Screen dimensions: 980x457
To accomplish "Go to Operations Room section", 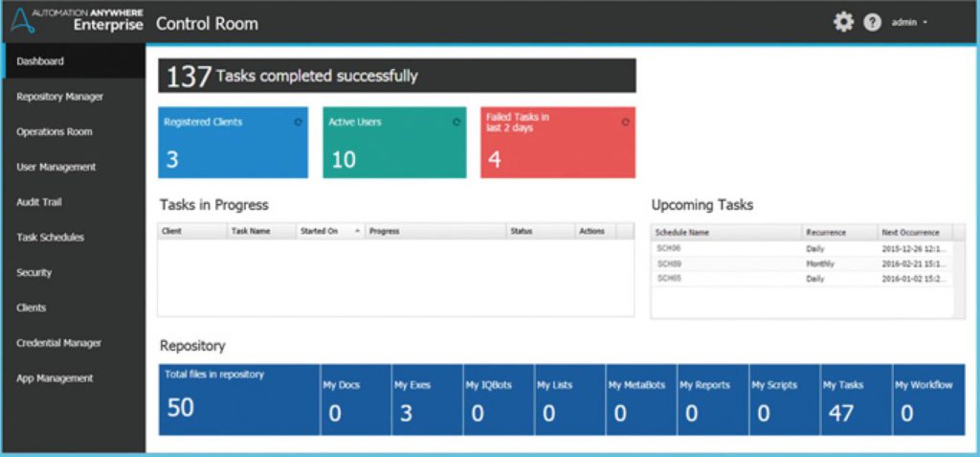I will tap(55, 131).
